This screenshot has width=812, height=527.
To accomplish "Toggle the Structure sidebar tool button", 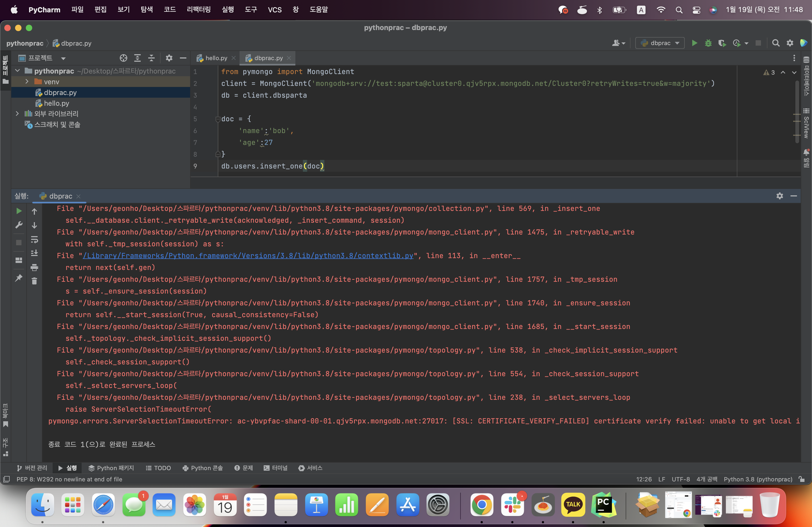I will (5, 447).
